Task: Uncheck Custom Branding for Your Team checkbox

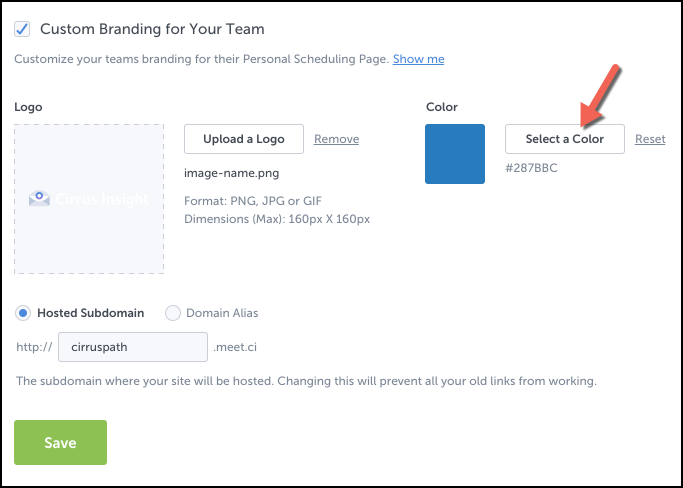Action: point(22,29)
